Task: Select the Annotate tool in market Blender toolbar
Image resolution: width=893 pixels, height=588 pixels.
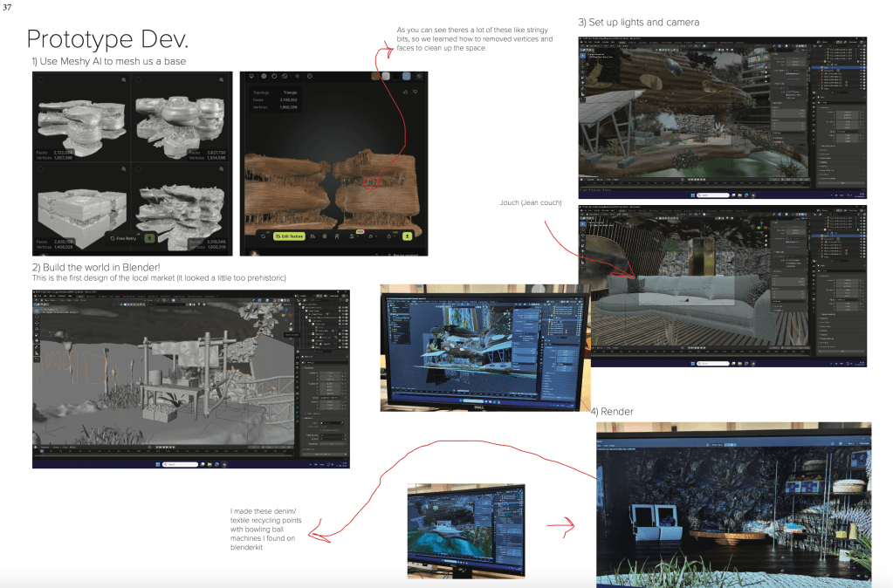Action: point(37,347)
